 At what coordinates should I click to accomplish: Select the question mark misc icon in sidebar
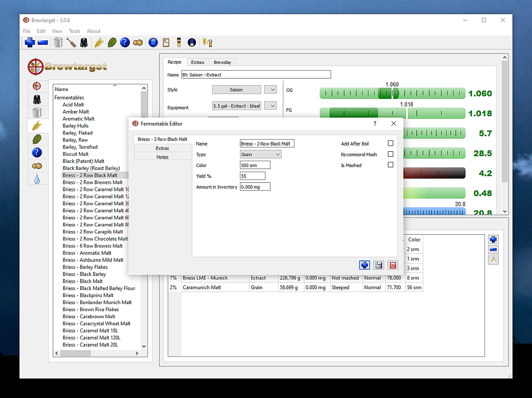coord(37,153)
